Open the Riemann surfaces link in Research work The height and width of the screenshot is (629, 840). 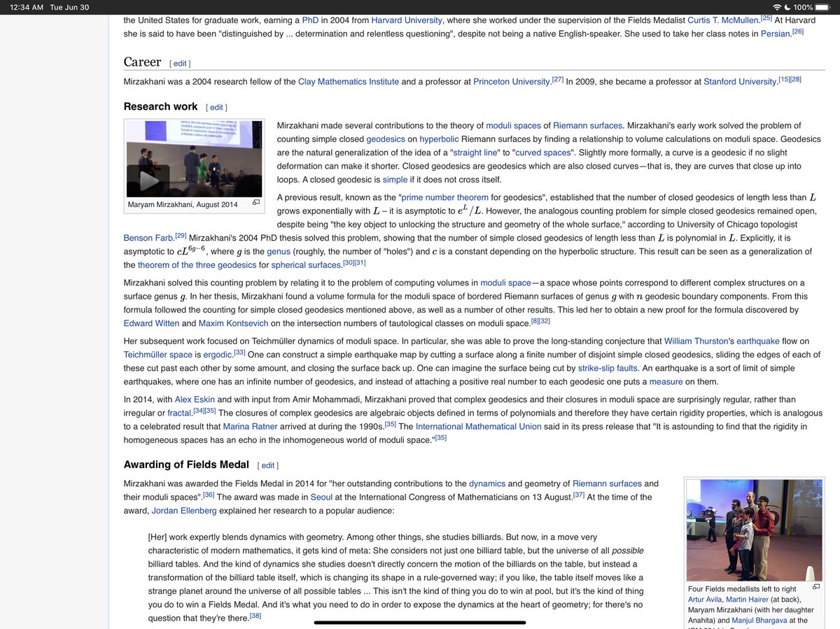[588, 125]
